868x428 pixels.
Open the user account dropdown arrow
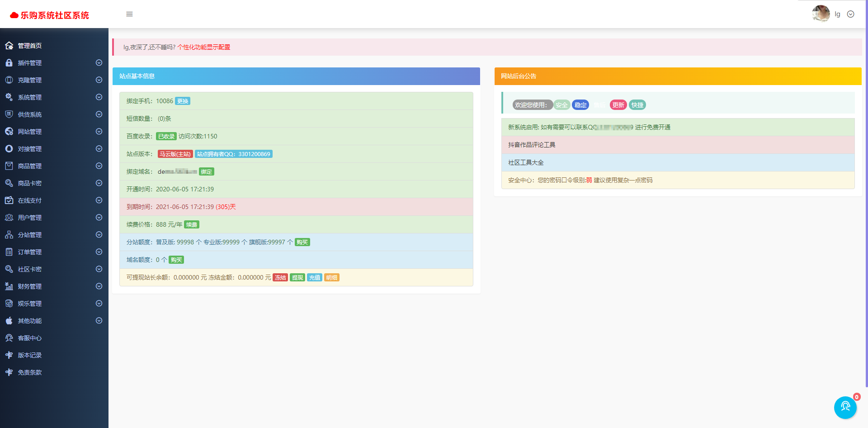pos(850,14)
